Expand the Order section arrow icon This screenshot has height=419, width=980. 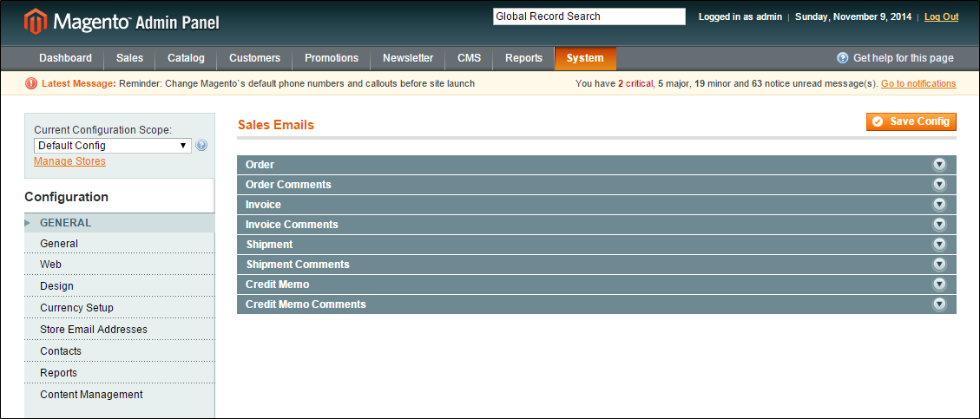939,165
